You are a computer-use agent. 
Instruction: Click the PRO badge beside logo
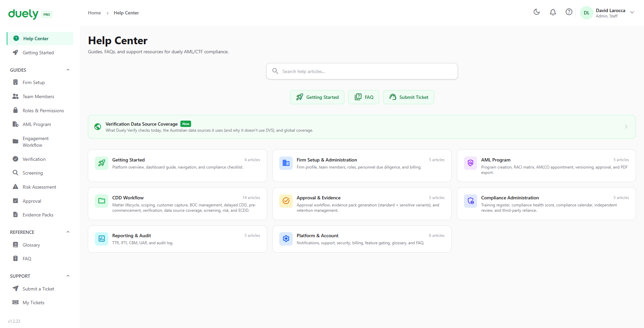click(x=47, y=14)
